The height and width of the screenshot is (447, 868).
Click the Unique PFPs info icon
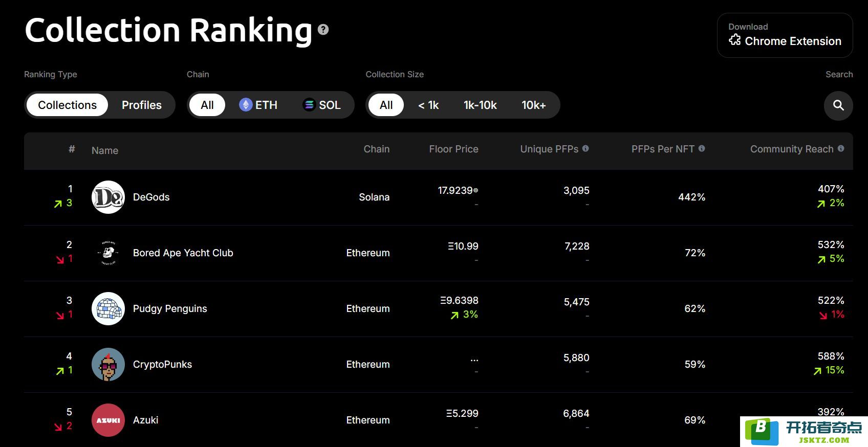click(585, 148)
